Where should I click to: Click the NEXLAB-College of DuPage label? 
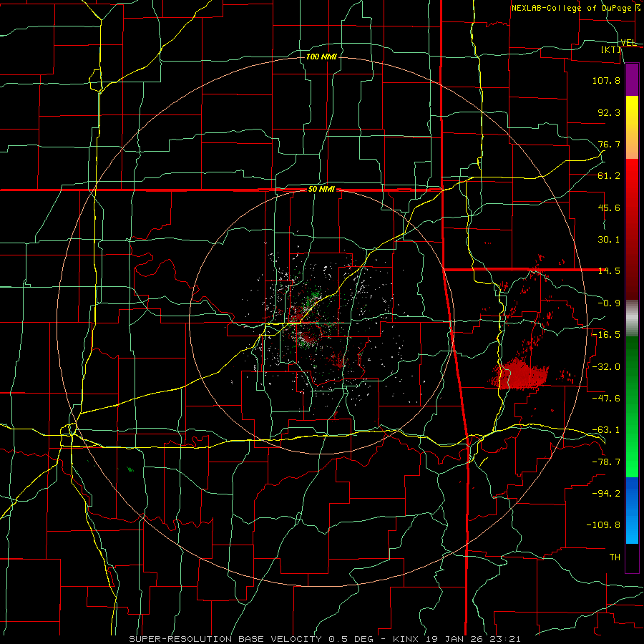click(572, 8)
